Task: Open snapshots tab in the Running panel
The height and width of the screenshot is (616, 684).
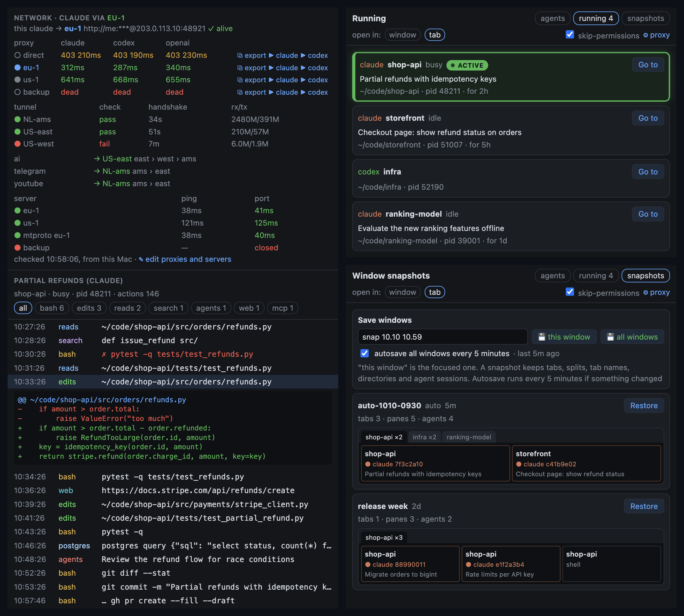Action: tap(646, 18)
